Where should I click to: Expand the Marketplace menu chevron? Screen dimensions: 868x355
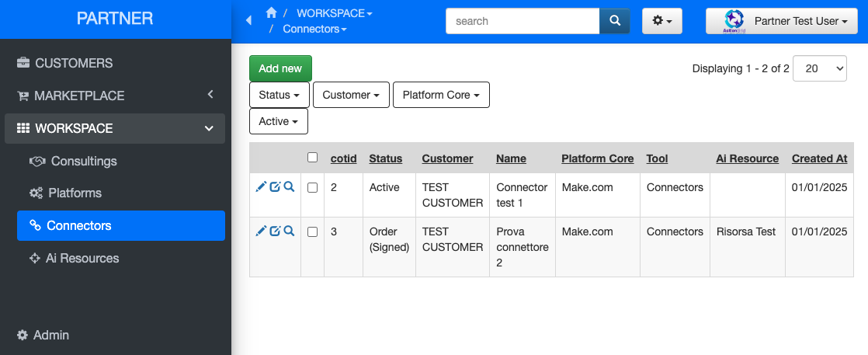(x=210, y=95)
